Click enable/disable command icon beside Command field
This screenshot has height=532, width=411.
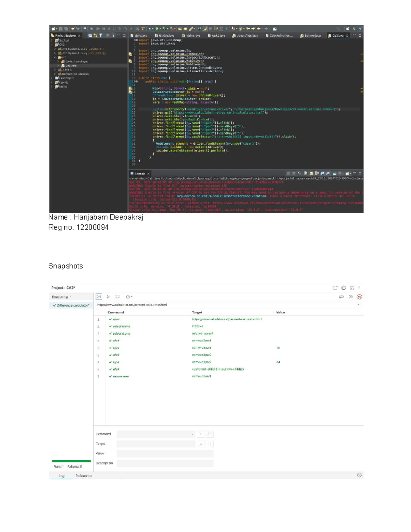[201, 434]
